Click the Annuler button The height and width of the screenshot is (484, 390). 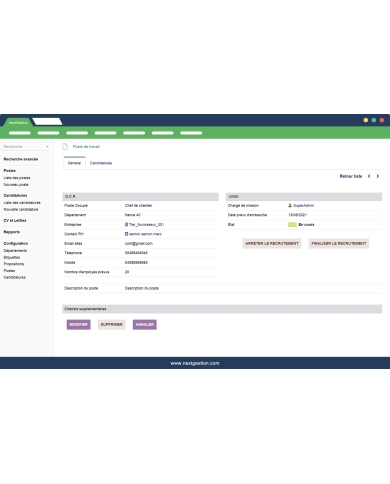[145, 325]
